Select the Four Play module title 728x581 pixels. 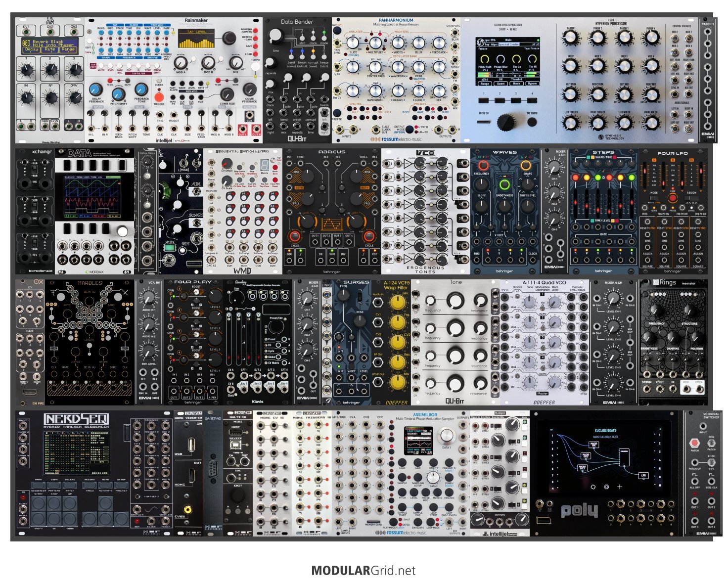pyautogui.click(x=192, y=282)
